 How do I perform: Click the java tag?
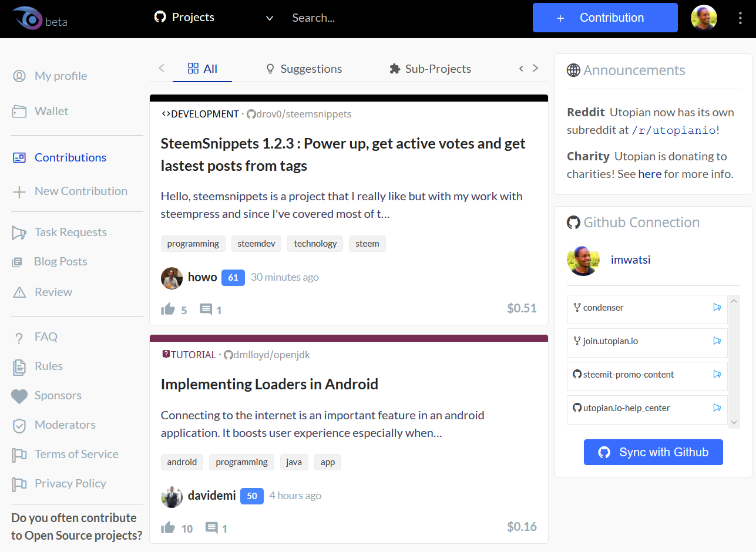pyautogui.click(x=294, y=462)
